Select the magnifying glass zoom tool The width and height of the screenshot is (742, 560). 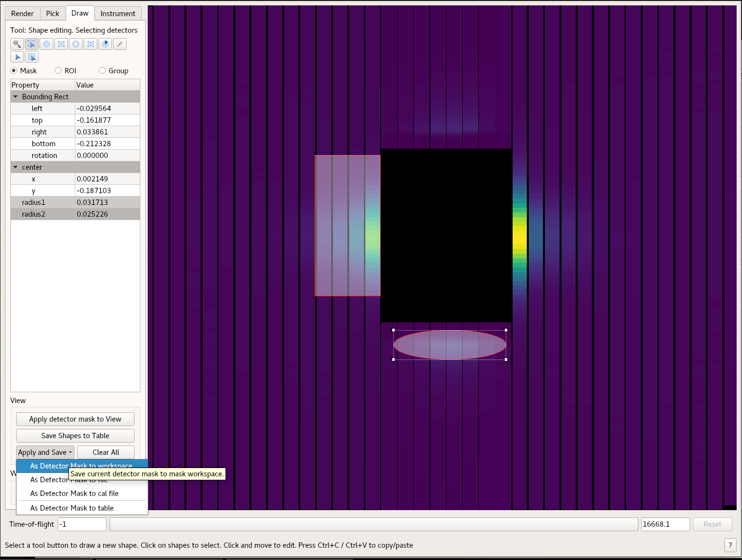[17, 44]
